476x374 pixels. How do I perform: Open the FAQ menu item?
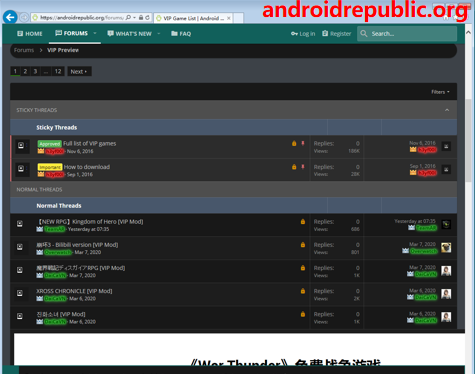point(181,34)
